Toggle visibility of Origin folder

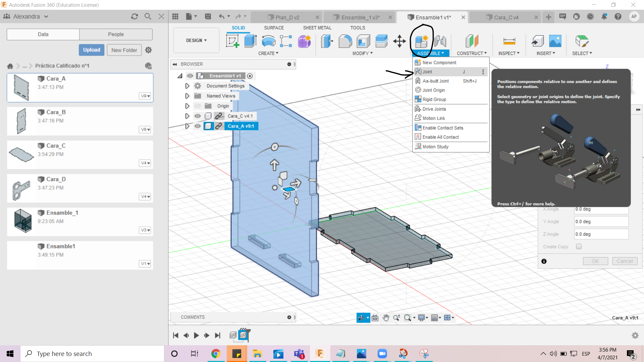coord(198,106)
